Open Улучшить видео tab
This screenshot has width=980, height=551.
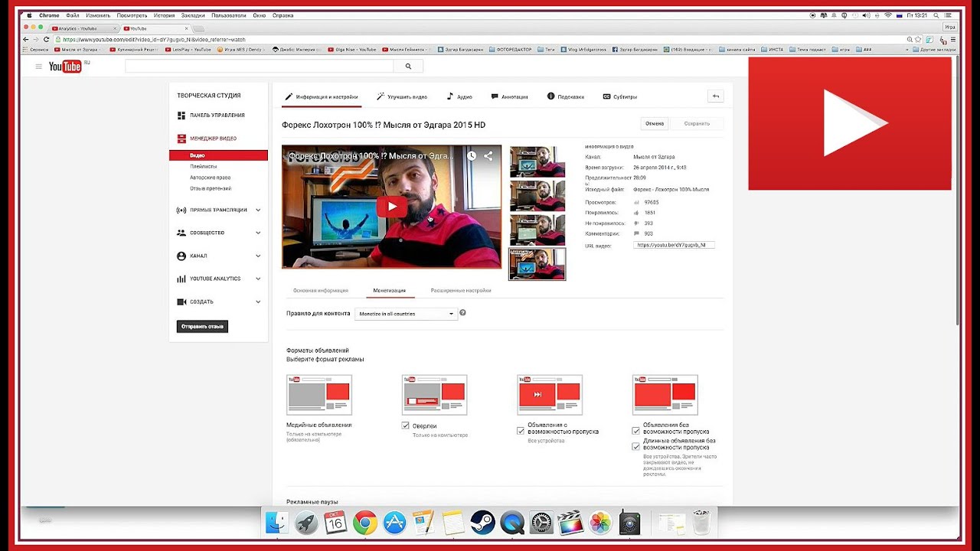pos(402,97)
